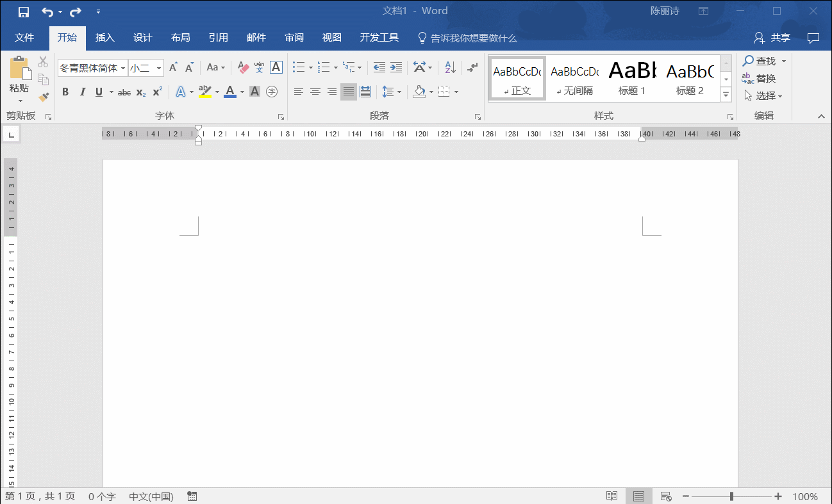
Task: Open the line spacing dropdown
Action: click(x=391, y=92)
